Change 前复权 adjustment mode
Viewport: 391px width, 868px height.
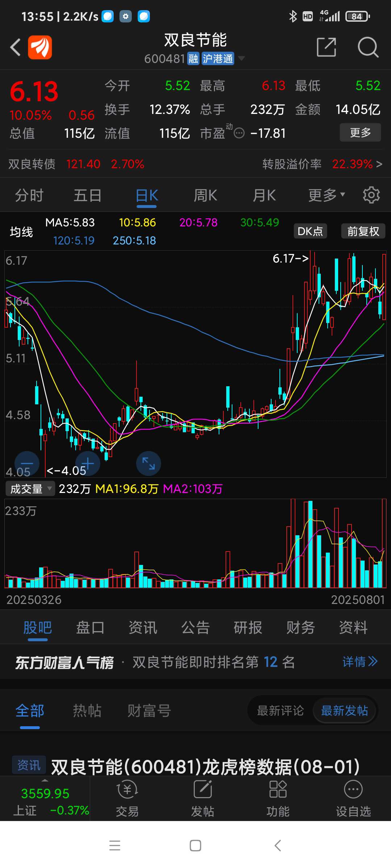[363, 231]
